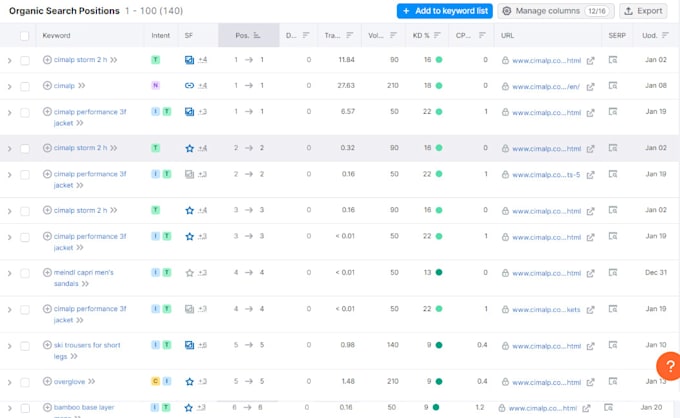Viewport: 680px width, 418px height.
Task: Select the 'ski trousers for short legs' checkbox
Action: (x=25, y=346)
